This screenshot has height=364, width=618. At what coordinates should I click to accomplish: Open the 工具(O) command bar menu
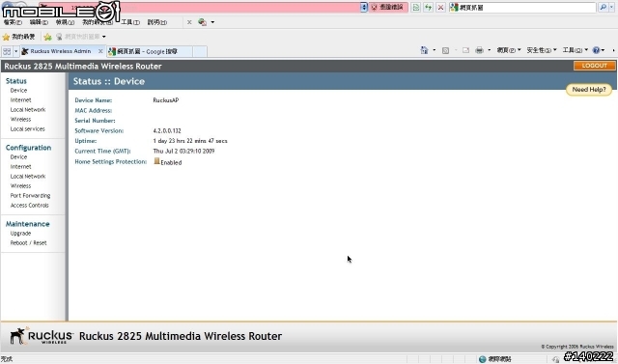576,50
